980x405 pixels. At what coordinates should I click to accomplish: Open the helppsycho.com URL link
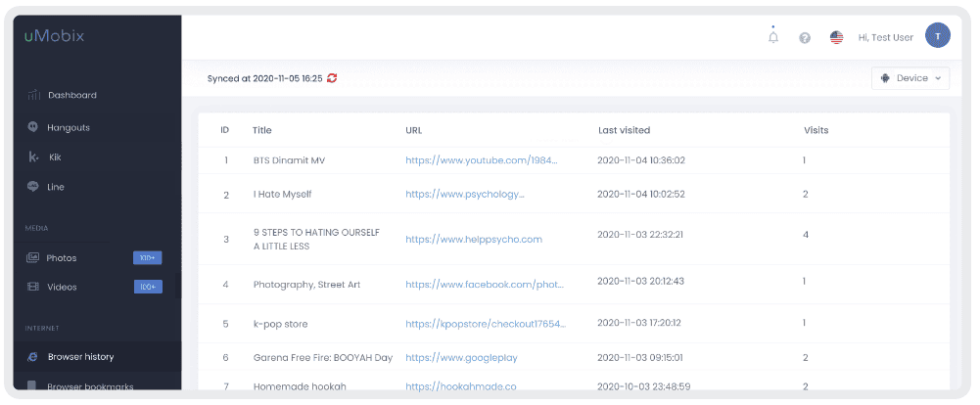coord(474,239)
